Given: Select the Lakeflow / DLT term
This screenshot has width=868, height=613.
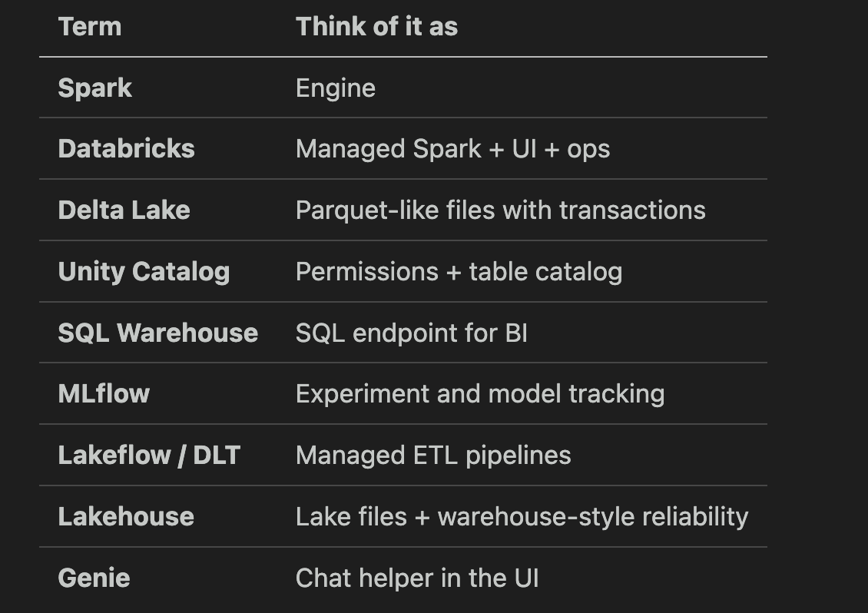Looking at the screenshot, I should [149, 456].
